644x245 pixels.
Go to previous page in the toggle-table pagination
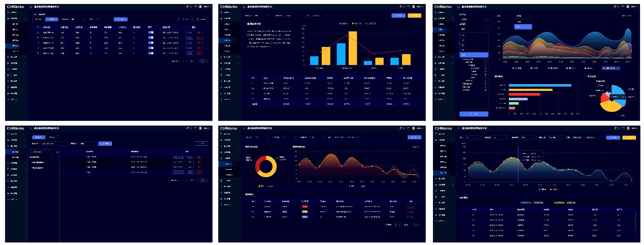point(198,61)
